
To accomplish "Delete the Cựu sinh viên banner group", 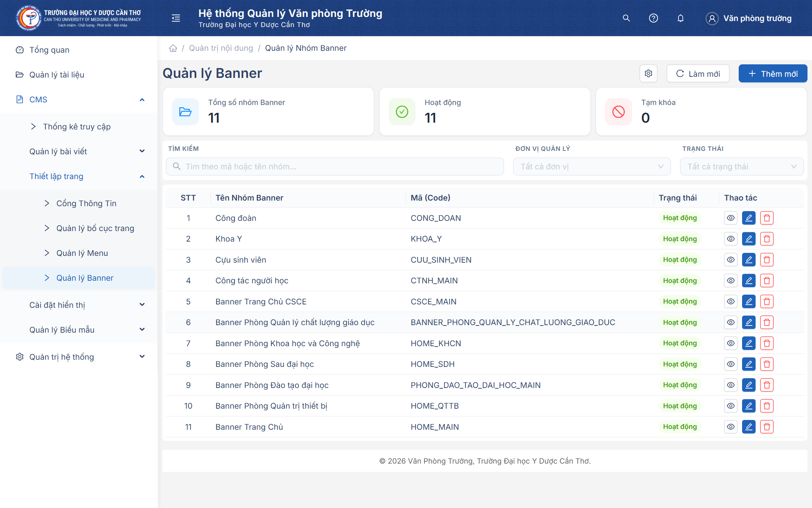I will coord(767,260).
